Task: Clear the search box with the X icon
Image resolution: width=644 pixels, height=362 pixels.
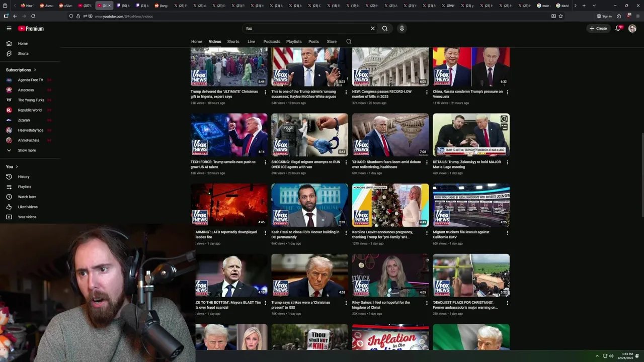Action: [373, 29]
